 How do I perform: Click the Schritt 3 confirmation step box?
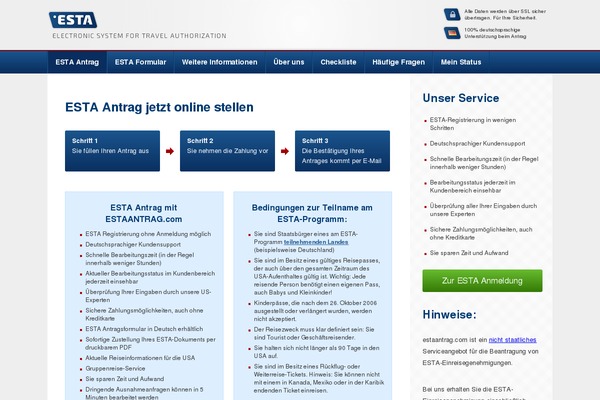tap(342, 151)
